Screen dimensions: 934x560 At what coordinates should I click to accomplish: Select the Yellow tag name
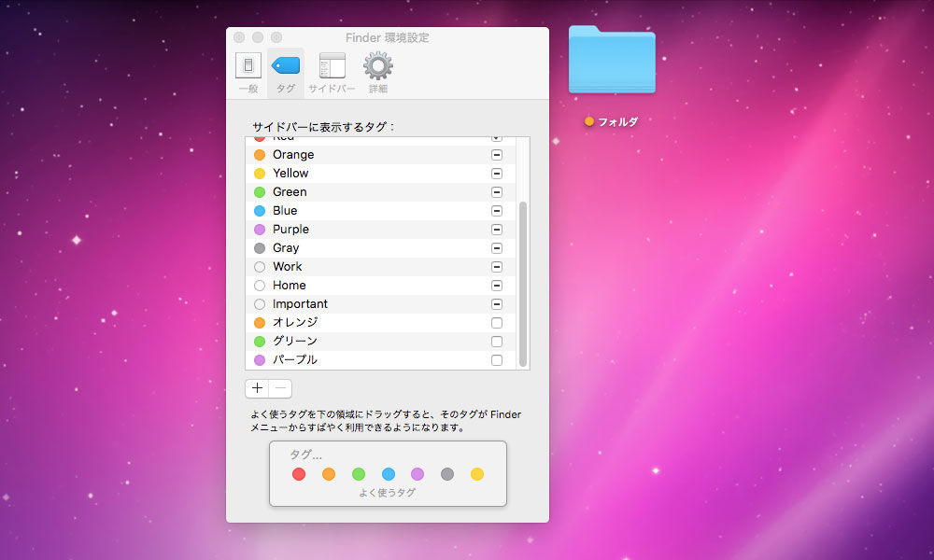(x=290, y=174)
